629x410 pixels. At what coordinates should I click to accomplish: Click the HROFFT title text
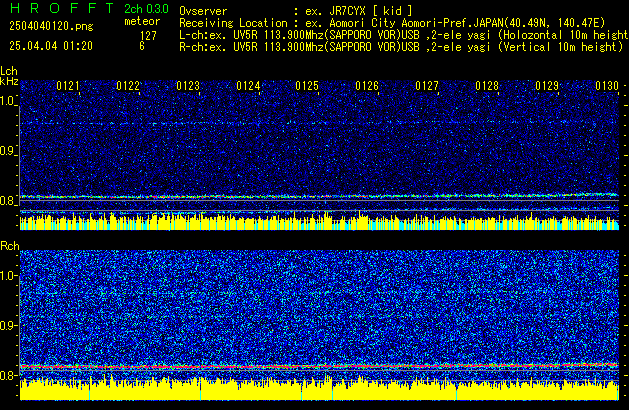(62, 8)
